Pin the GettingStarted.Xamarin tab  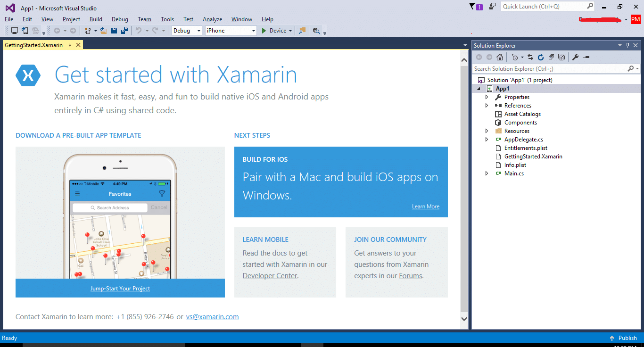point(69,45)
